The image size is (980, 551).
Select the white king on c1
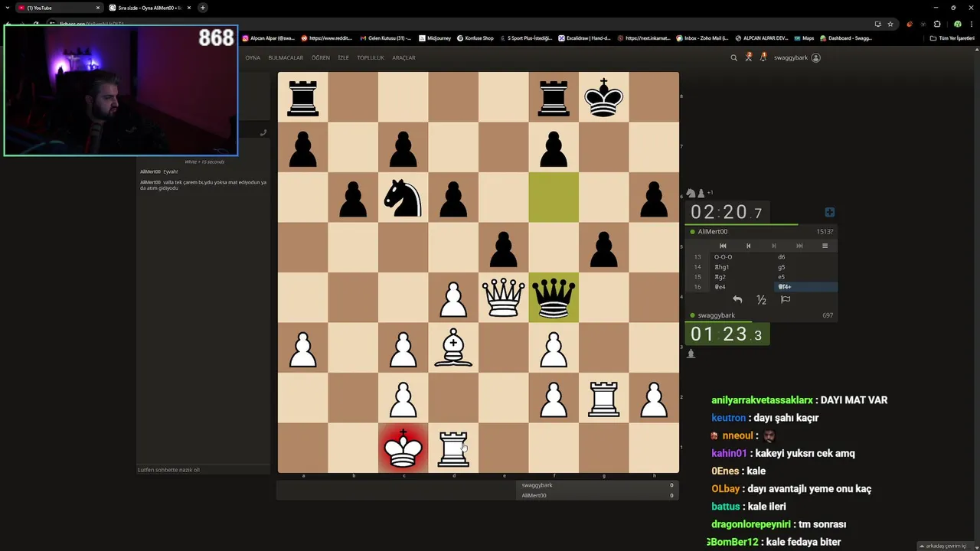click(x=403, y=448)
